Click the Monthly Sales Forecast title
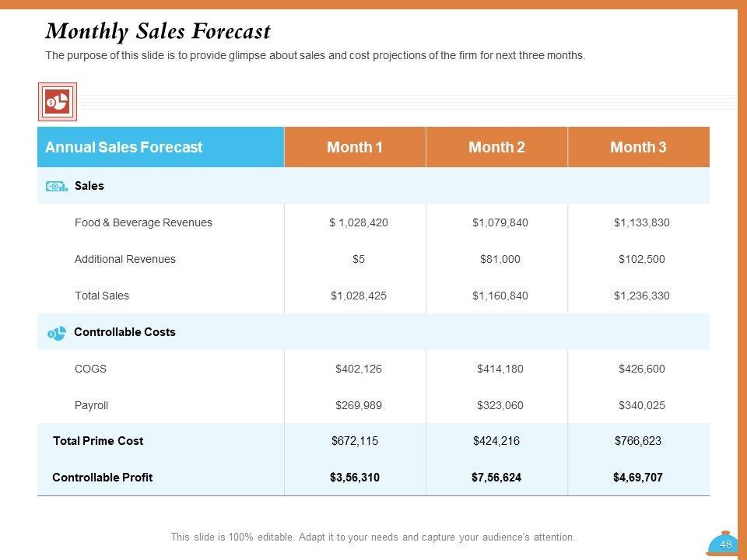This screenshot has width=747, height=560. pos(159,31)
